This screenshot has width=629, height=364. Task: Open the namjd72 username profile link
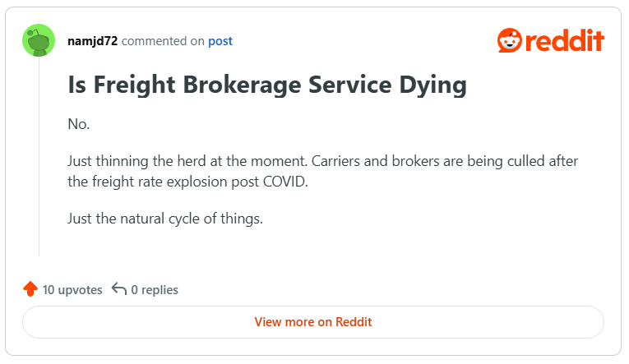(x=92, y=41)
